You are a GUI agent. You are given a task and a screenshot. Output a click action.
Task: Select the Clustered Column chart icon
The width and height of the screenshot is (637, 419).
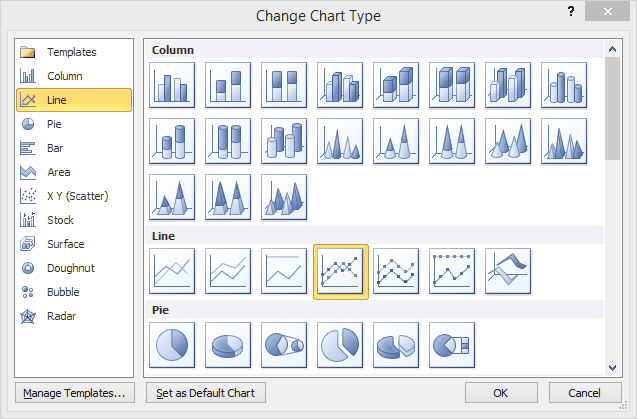pyautogui.click(x=173, y=84)
